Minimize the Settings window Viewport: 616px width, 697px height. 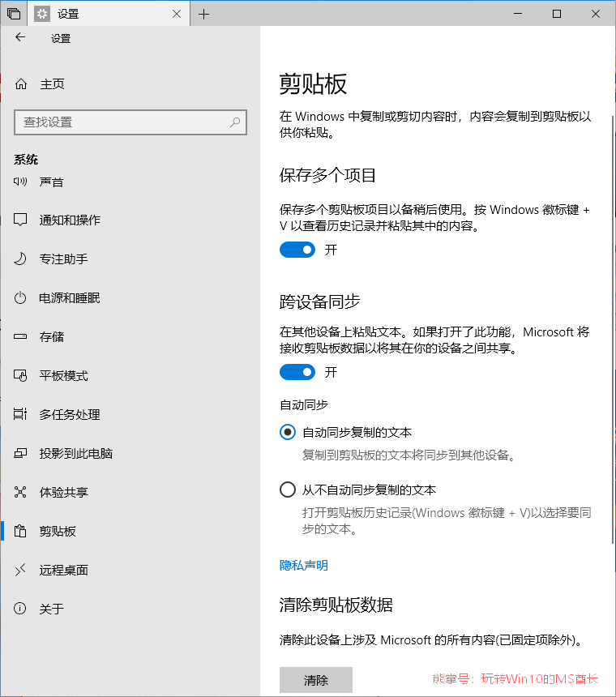pyautogui.click(x=518, y=14)
